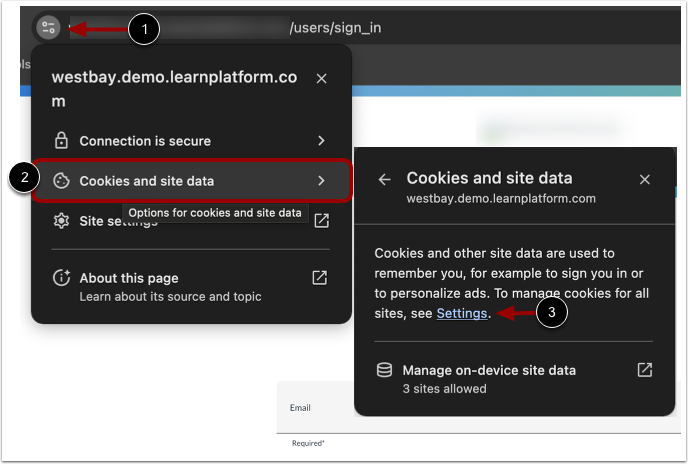688x464 pixels.
Task: Close the westbay.demo.learnplatform.com site info popup
Action: [x=322, y=79]
